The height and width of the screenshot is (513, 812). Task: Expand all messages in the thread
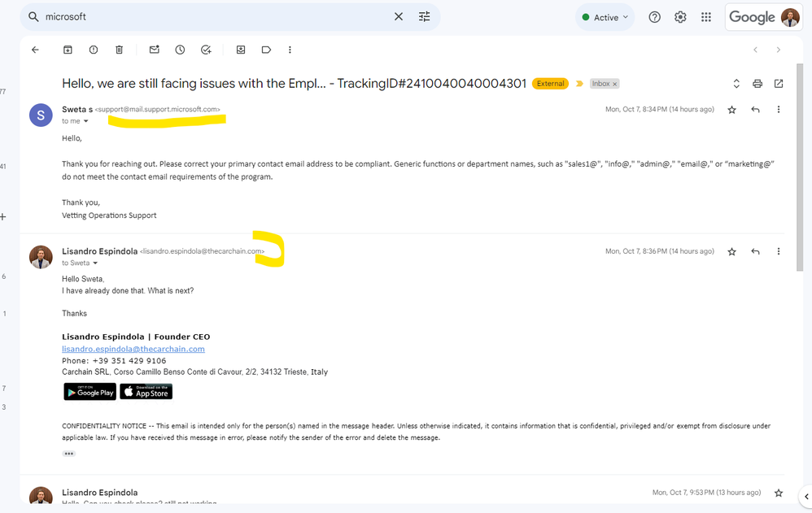[x=736, y=84]
